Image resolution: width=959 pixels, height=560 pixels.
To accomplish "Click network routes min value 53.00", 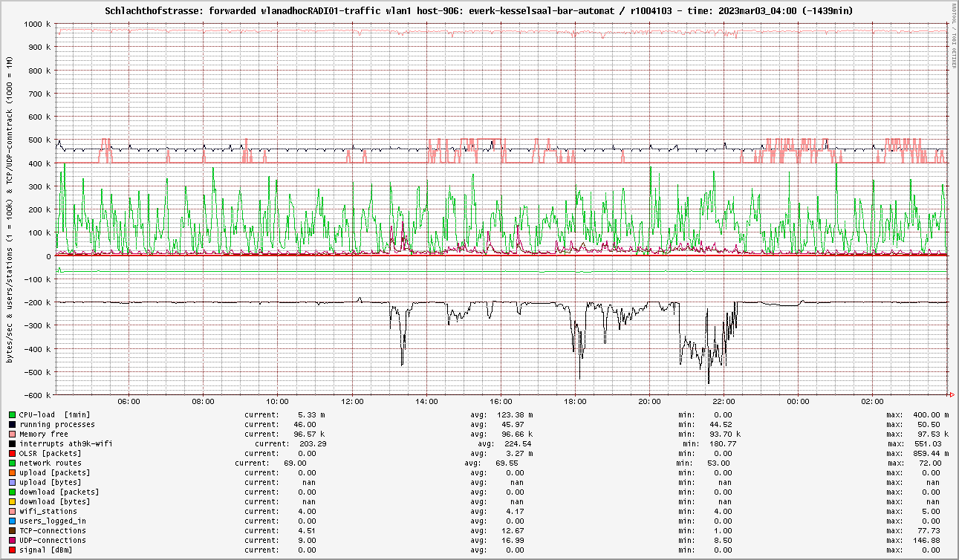I will (718, 463).
